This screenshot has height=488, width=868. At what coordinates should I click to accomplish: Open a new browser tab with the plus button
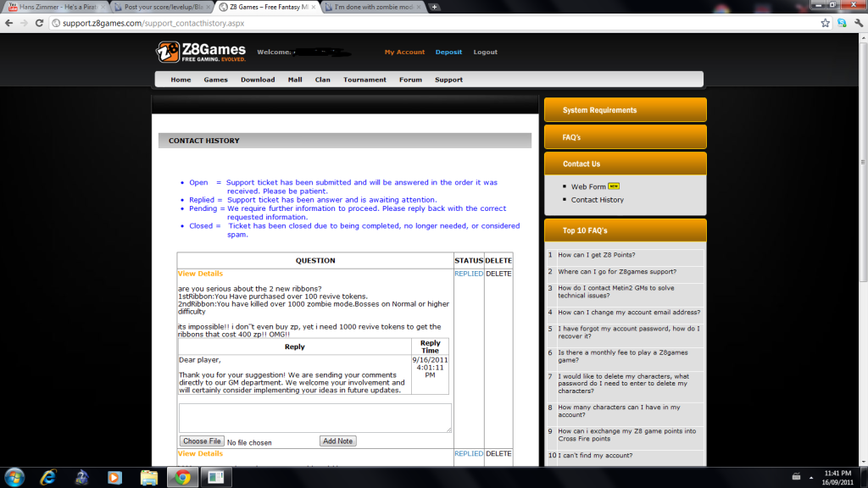pos(435,7)
